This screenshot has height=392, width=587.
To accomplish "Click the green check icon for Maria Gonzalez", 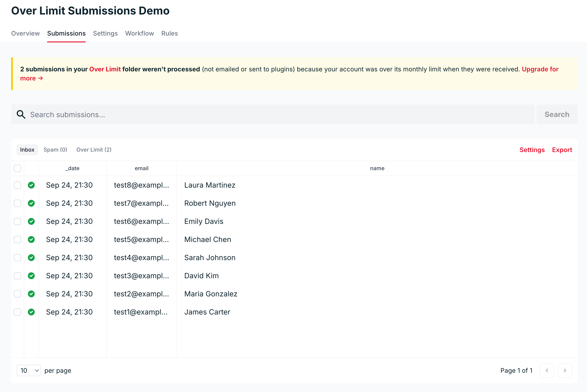I will click(31, 294).
